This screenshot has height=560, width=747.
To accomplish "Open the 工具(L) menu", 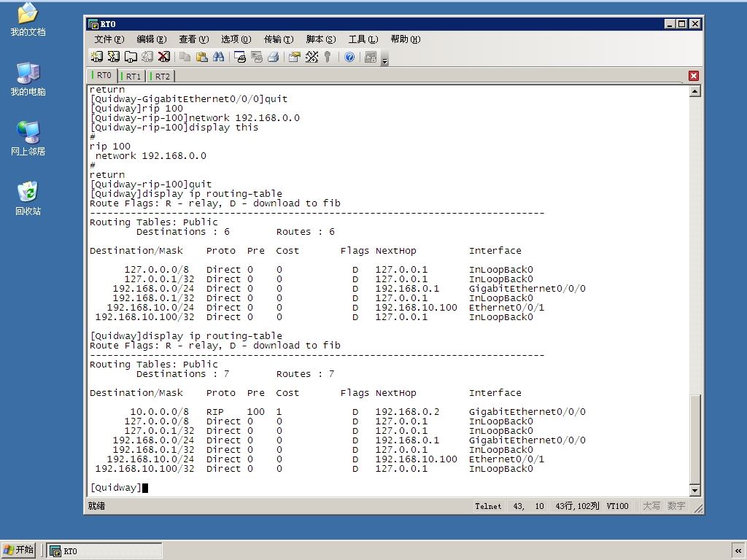I will (363, 39).
